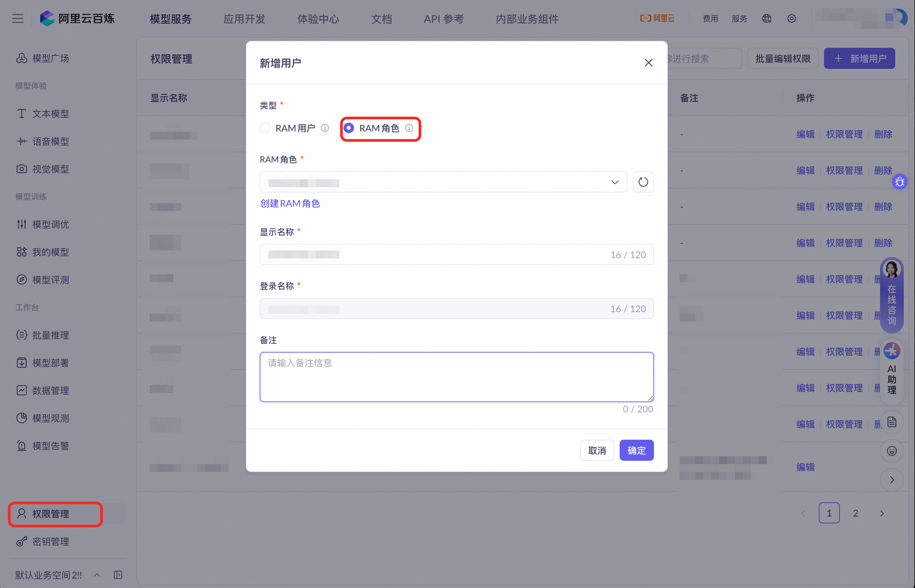Click the purple bug debug floating icon
This screenshot has height=588, width=915.
click(900, 182)
